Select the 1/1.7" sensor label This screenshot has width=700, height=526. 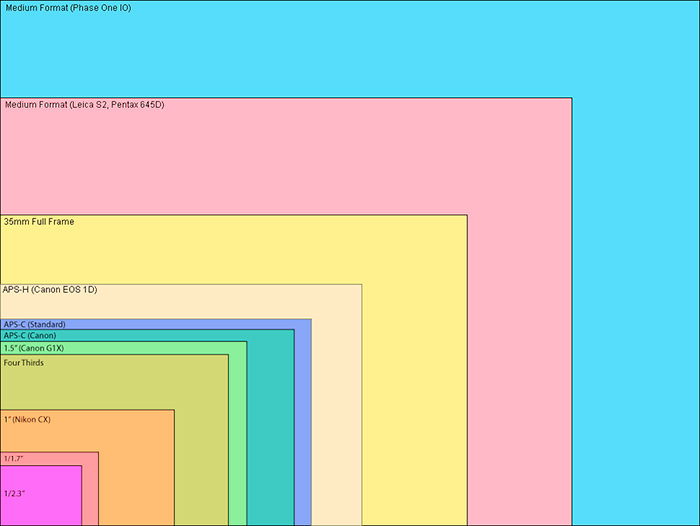(14, 458)
